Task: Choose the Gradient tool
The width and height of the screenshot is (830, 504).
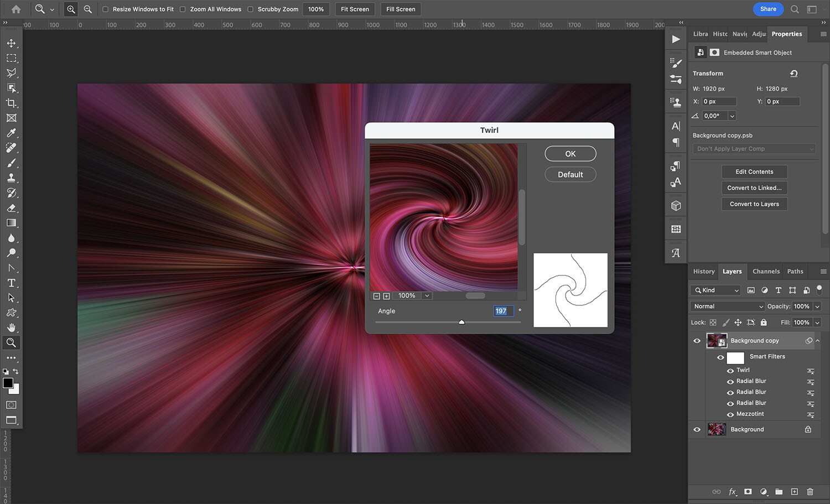Action: click(x=11, y=223)
